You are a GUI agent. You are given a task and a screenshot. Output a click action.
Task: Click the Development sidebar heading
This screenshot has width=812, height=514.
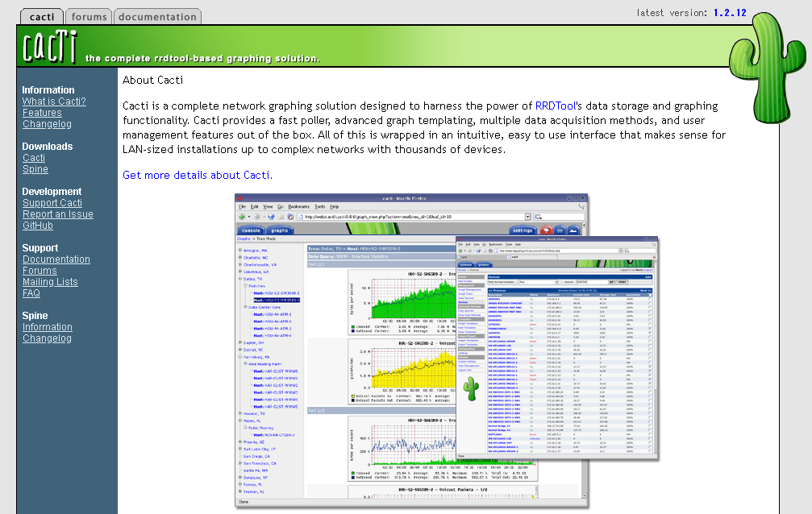coord(52,192)
